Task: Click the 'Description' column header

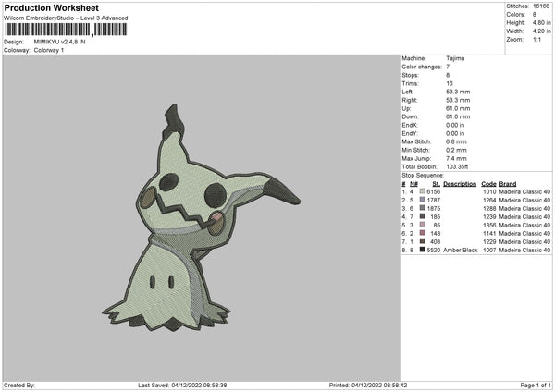Action: click(460, 184)
